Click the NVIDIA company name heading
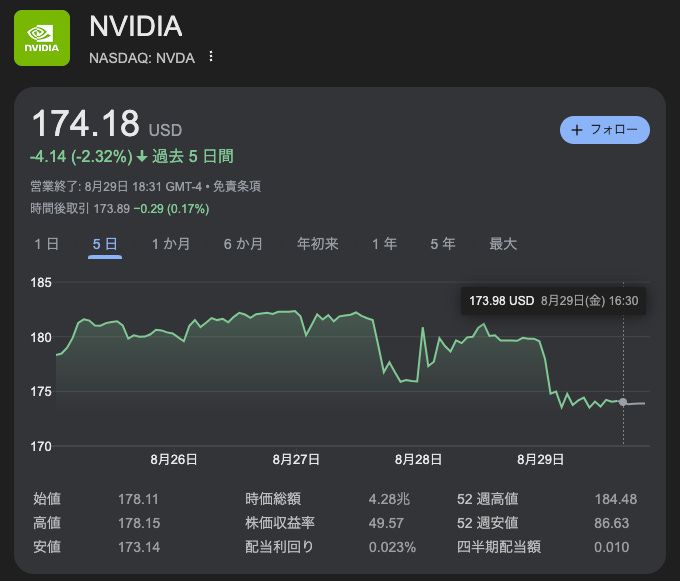Screen dimensions: 680x581 (x=136, y=26)
